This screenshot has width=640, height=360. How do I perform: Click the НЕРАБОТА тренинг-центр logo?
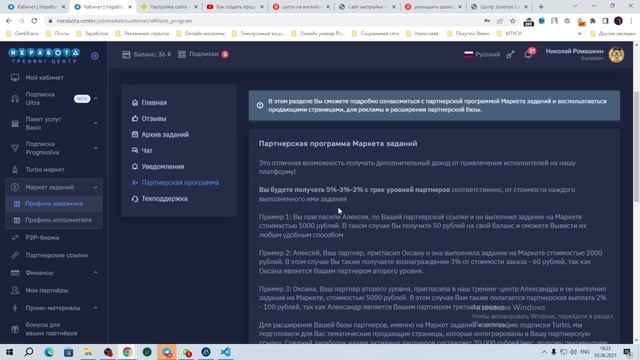pyautogui.click(x=44, y=56)
